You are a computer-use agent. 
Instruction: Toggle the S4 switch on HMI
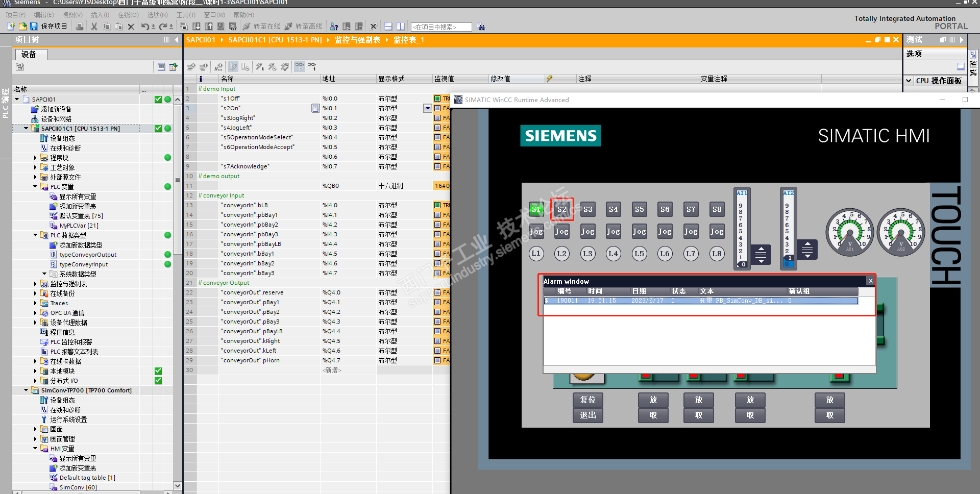coord(614,209)
